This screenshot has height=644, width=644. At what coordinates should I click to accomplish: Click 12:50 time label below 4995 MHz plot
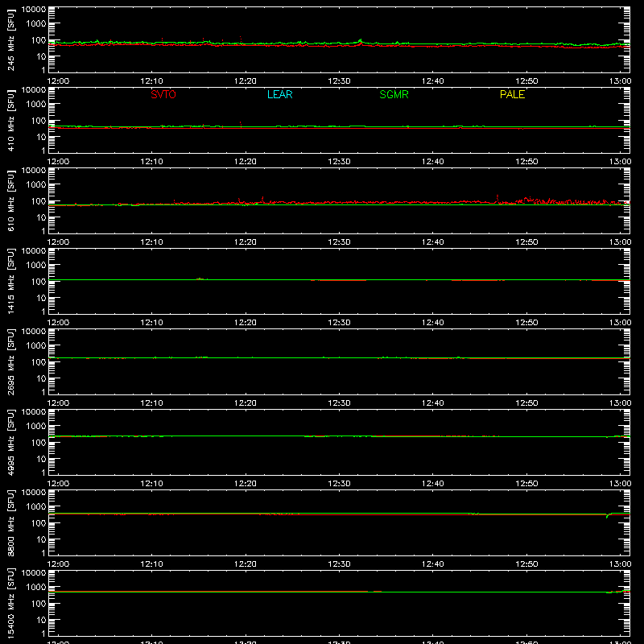coord(526,484)
